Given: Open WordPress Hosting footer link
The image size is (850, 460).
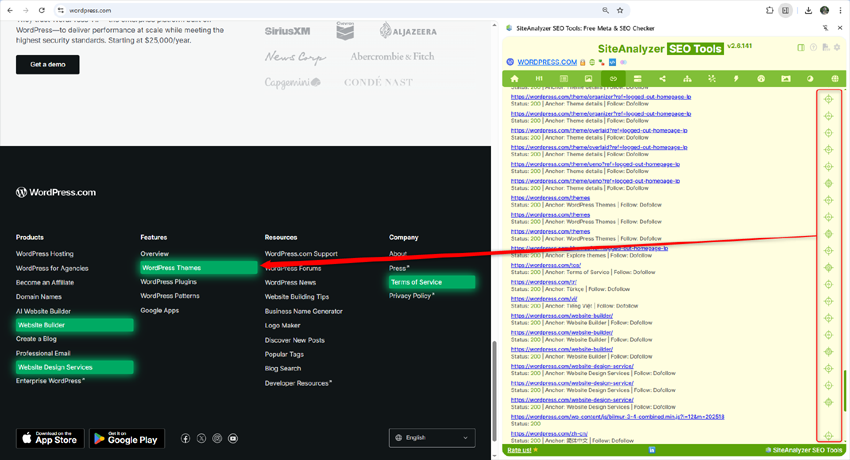Looking at the screenshot, I should 44,254.
